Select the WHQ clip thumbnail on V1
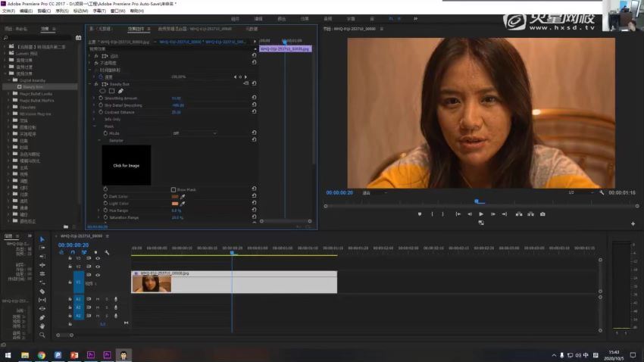The height and width of the screenshot is (362, 644). point(152,283)
